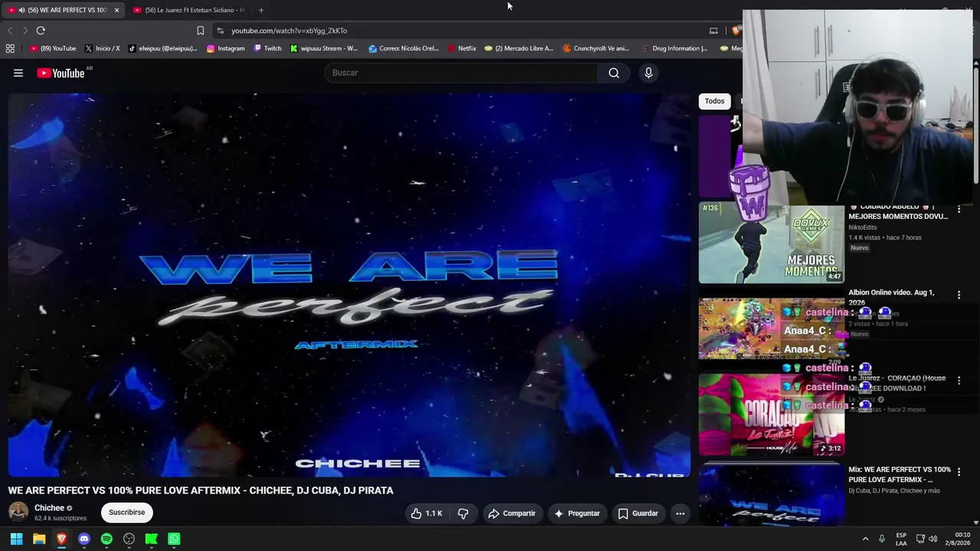The width and height of the screenshot is (980, 551).
Task: Open the Albion Online video title link
Action: 891,297
